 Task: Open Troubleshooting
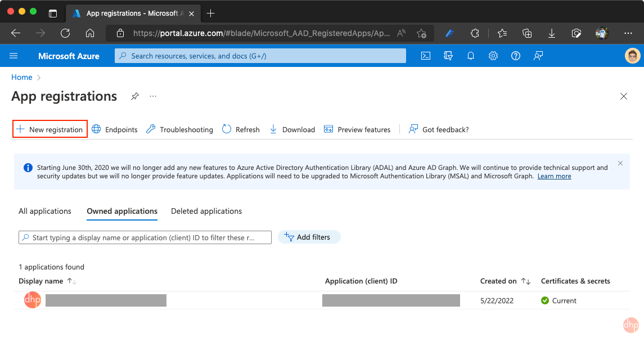pyautogui.click(x=179, y=129)
